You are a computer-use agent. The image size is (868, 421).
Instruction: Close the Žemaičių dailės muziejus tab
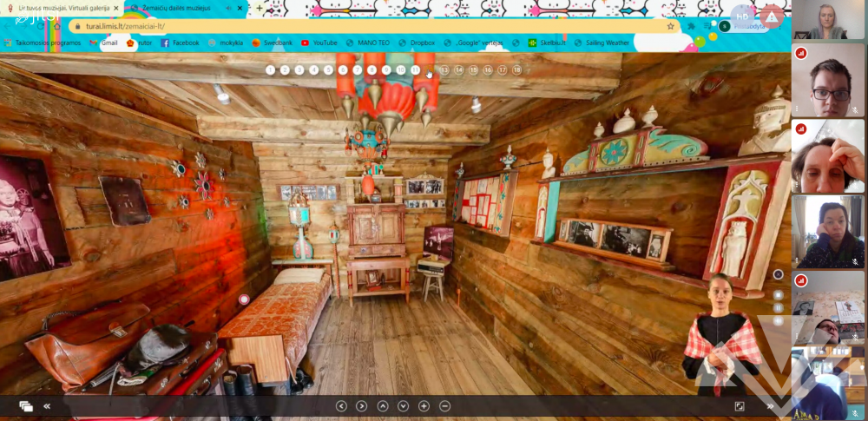coord(240,9)
